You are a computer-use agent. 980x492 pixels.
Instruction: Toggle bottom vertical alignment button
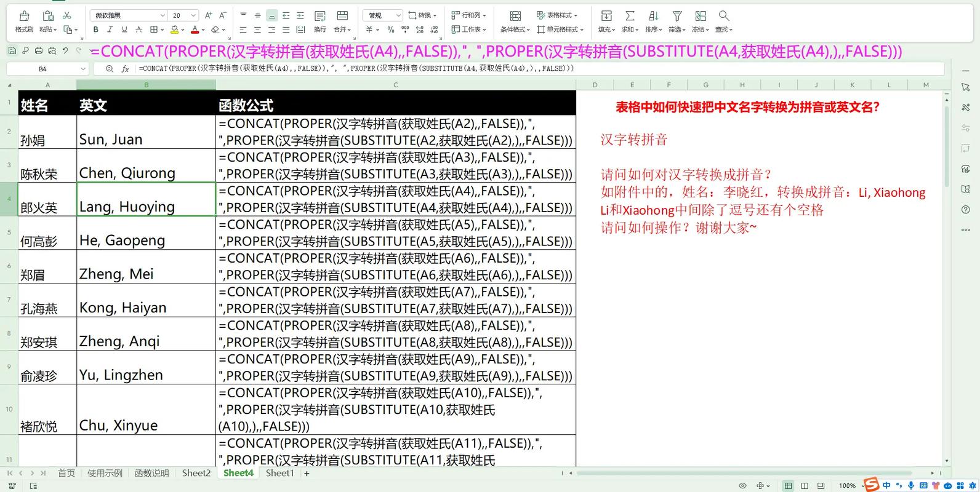pyautogui.click(x=271, y=15)
